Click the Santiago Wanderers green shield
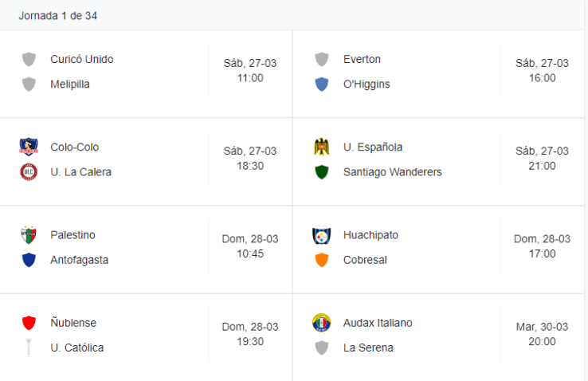 (x=322, y=171)
